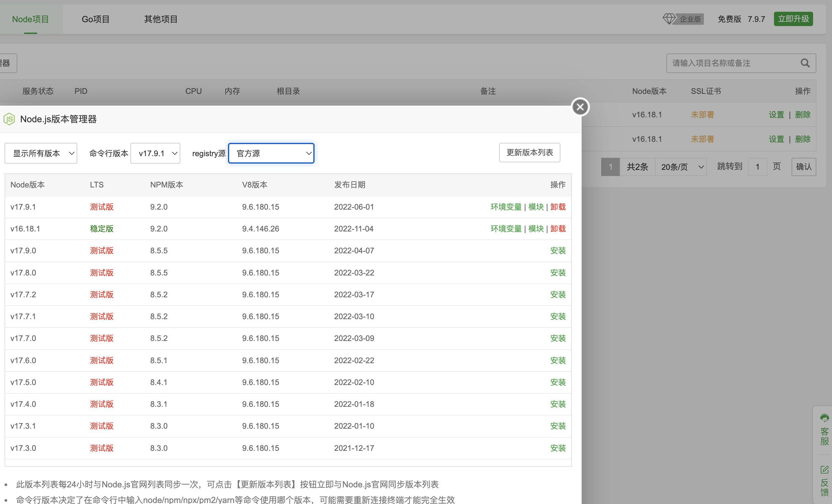Install Node v17.4.0

pos(558,405)
